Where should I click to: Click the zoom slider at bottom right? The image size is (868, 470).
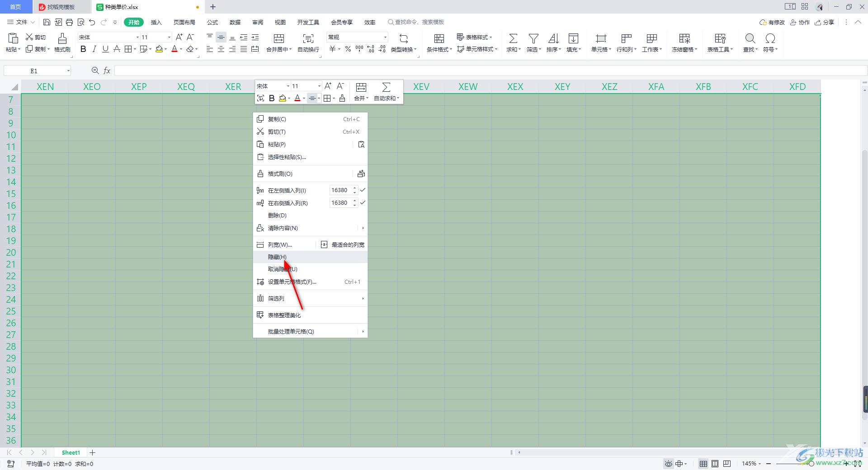click(811, 464)
